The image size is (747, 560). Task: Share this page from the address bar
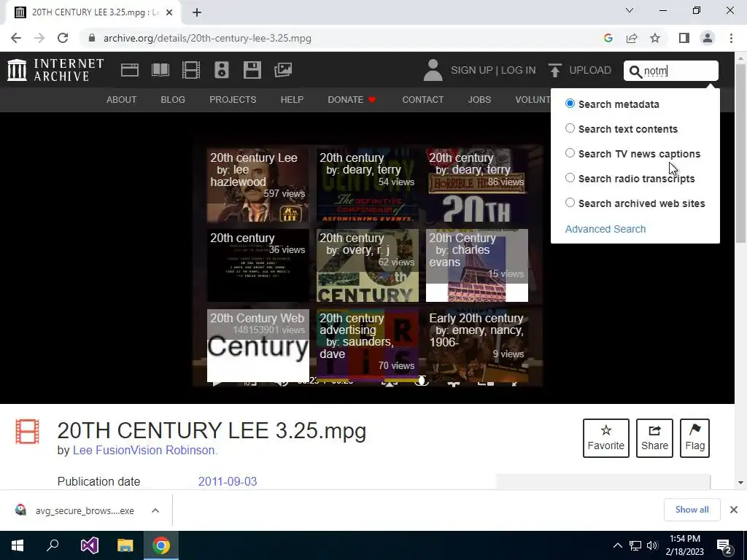pyautogui.click(x=632, y=38)
